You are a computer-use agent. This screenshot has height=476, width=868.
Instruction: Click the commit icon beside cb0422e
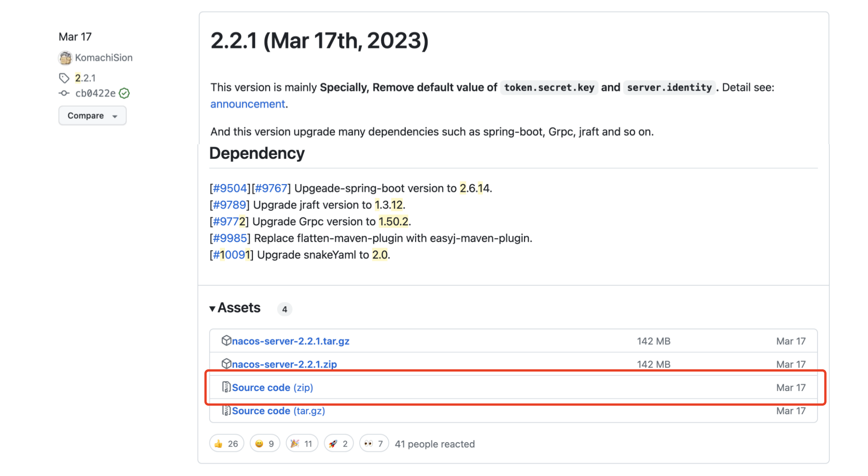pos(64,93)
